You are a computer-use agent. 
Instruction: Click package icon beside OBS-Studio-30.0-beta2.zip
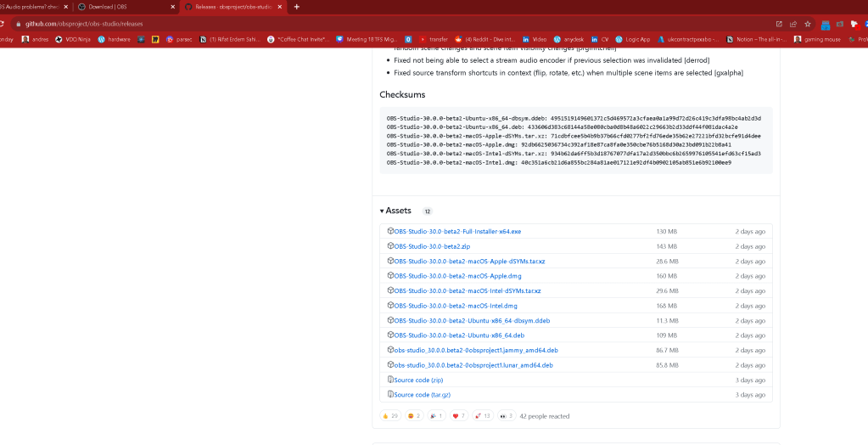pyautogui.click(x=390, y=246)
